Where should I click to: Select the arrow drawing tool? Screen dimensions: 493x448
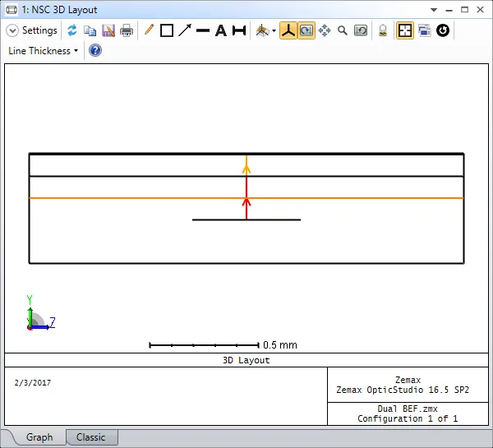pyautogui.click(x=185, y=30)
